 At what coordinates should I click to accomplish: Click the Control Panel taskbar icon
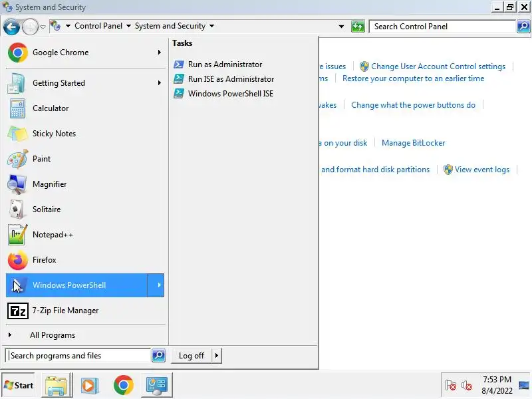click(x=156, y=385)
